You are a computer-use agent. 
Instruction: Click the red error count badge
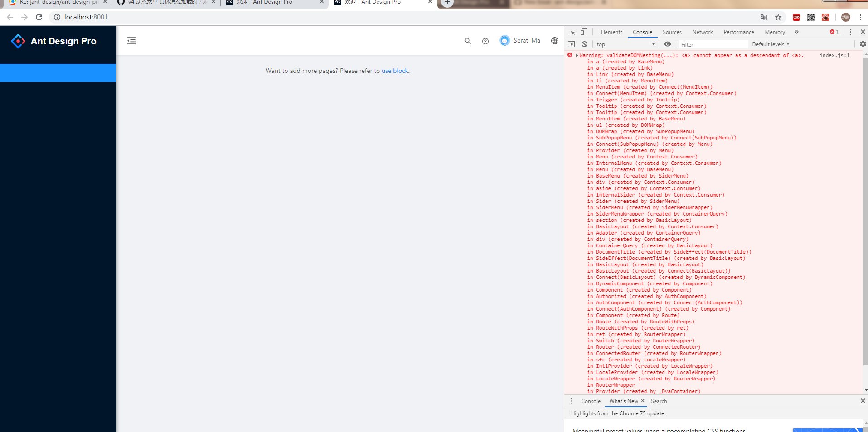tap(834, 32)
